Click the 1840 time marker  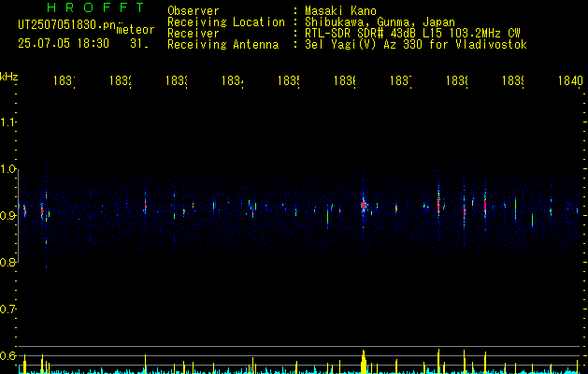(570, 80)
